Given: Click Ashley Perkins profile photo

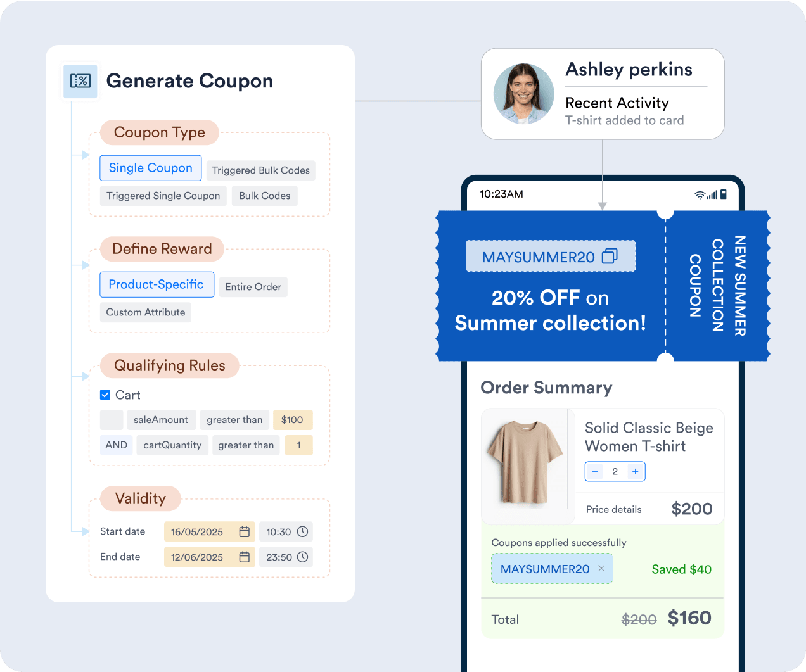Looking at the screenshot, I should pyautogui.click(x=523, y=94).
